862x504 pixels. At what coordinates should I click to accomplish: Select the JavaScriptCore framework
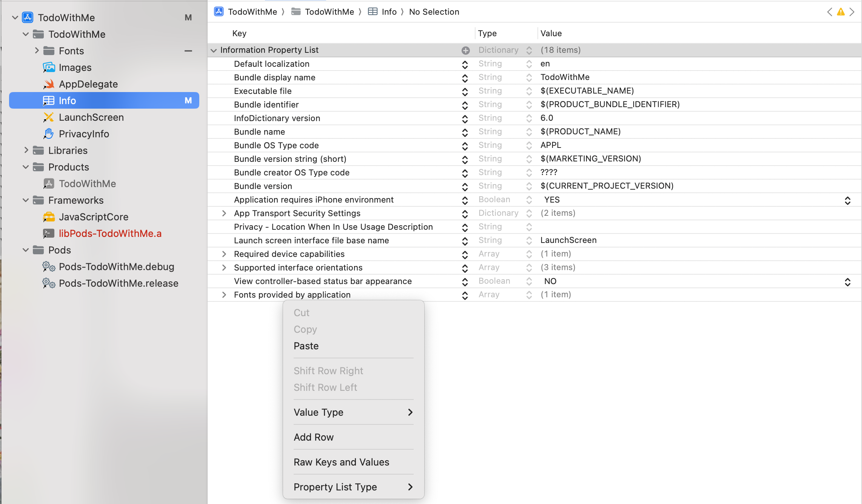click(93, 217)
